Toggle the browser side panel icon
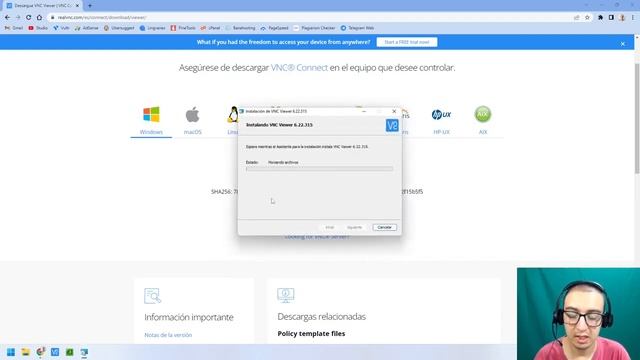 tap(611, 18)
